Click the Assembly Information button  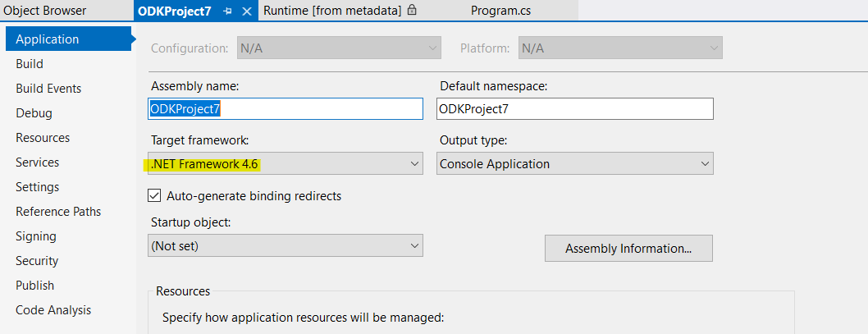(628, 248)
